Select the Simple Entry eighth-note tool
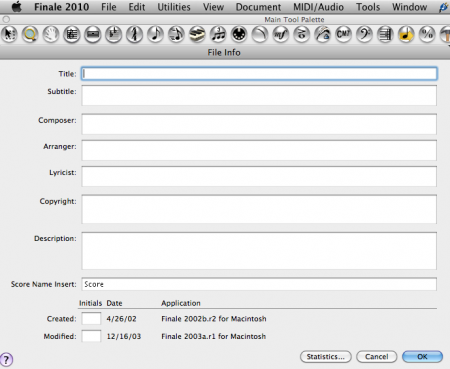Screen dimensions: 450x369 [x=155, y=34]
